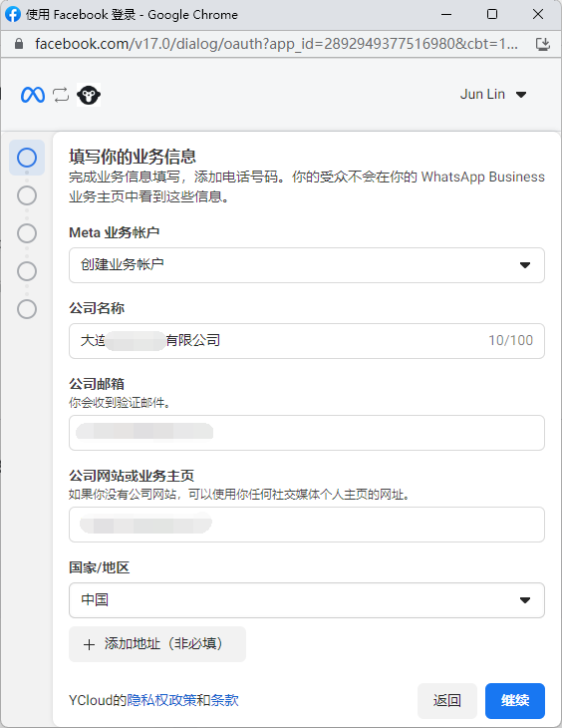
Task: Click the hint text 你会收到验证邮件。
Action: click(120, 403)
